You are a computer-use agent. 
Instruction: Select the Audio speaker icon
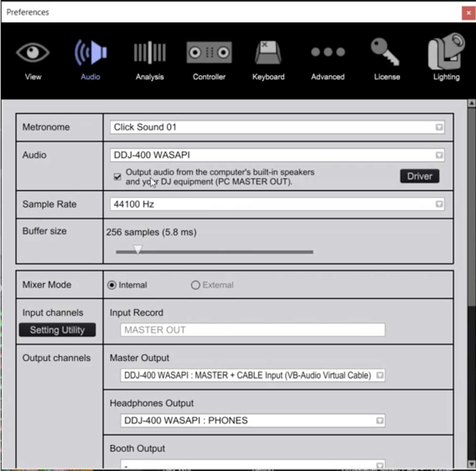click(90, 53)
